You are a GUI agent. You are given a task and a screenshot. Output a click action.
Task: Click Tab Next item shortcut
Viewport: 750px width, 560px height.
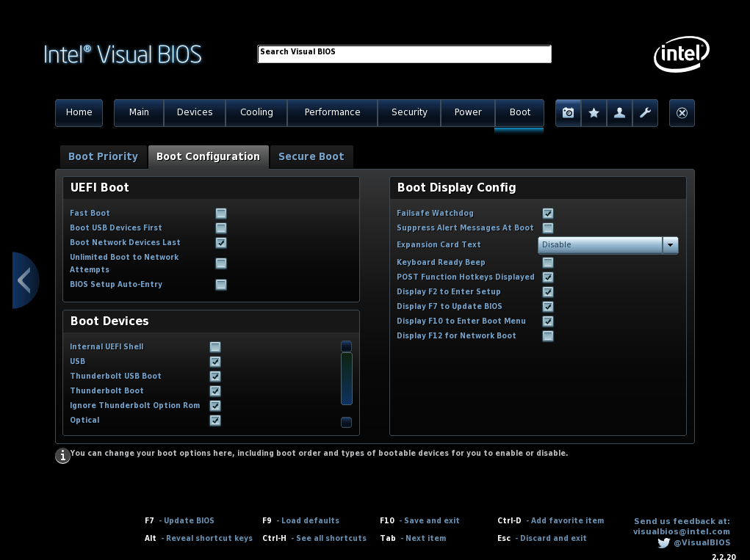tap(414, 539)
